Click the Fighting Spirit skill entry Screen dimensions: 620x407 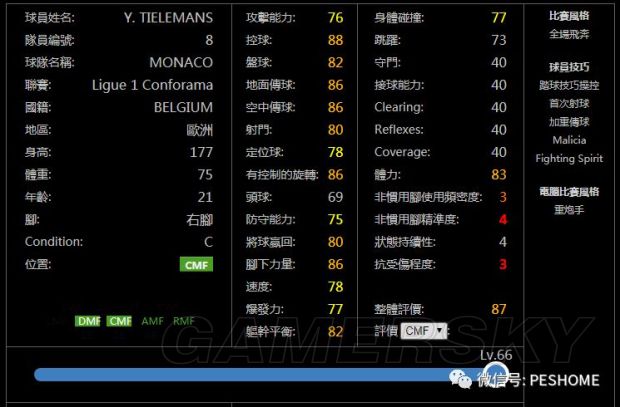(569, 158)
